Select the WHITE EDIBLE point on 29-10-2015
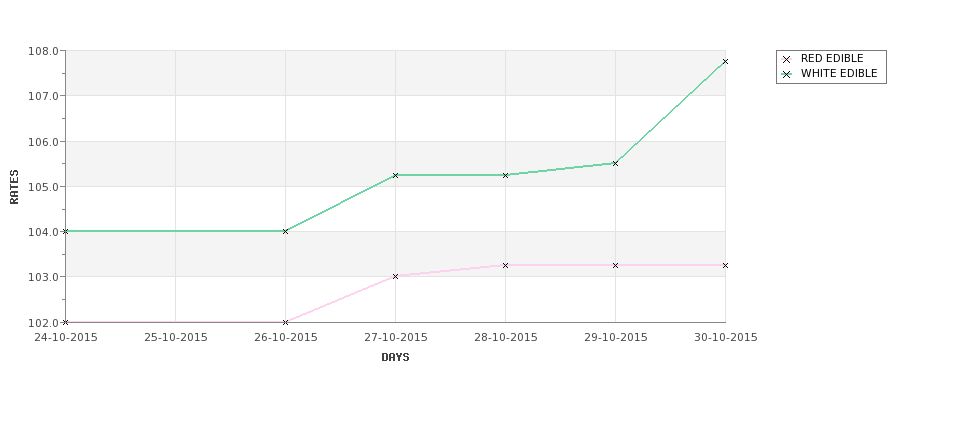Viewport: 975px width, 429px height. click(x=615, y=164)
